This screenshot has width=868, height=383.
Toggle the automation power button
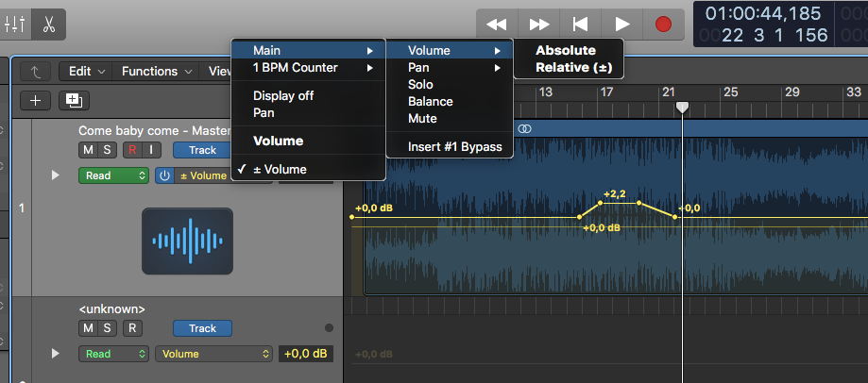pyautogui.click(x=164, y=175)
